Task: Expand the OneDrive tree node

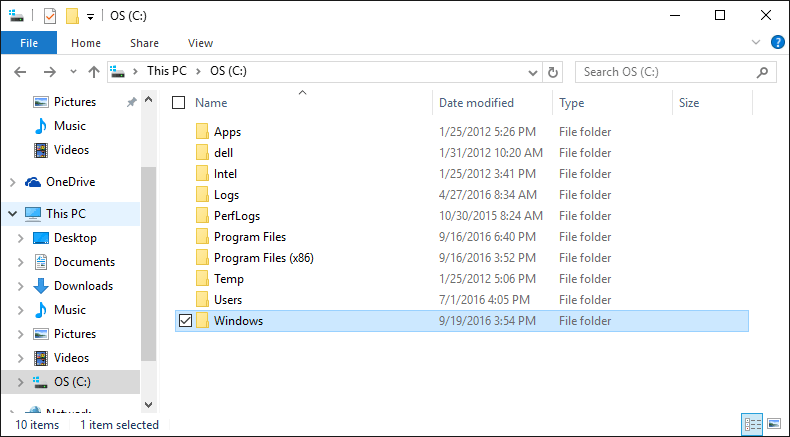Action: point(13,182)
